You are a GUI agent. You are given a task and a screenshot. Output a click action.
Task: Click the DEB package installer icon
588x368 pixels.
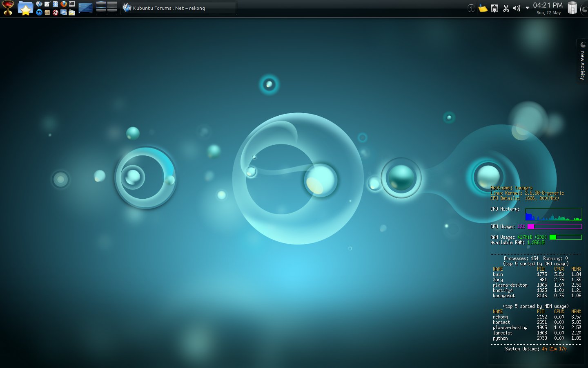click(47, 12)
